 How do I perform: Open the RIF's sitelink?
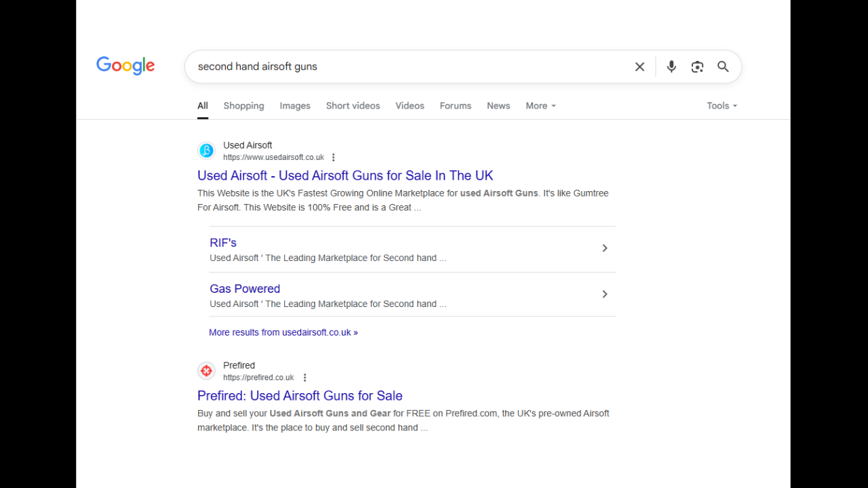point(223,243)
